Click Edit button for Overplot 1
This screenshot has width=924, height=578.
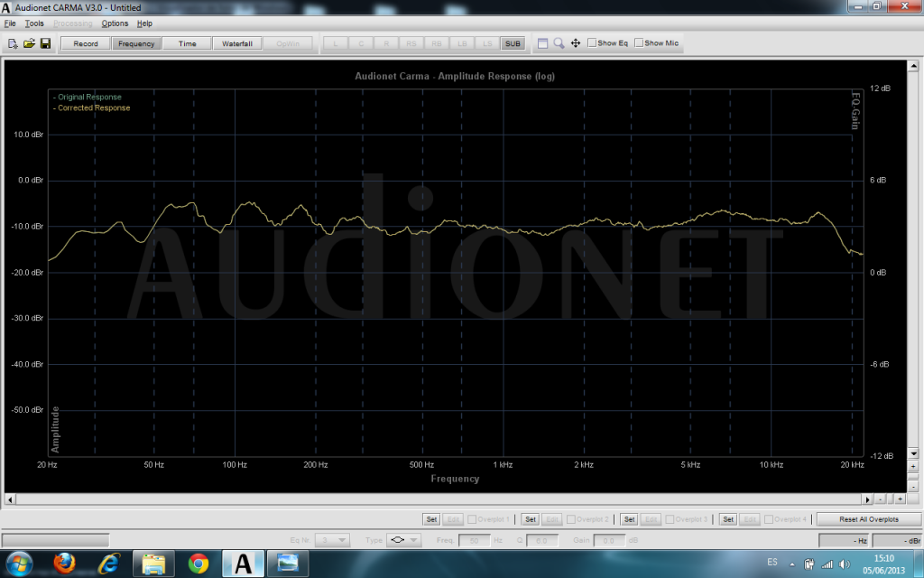453,519
